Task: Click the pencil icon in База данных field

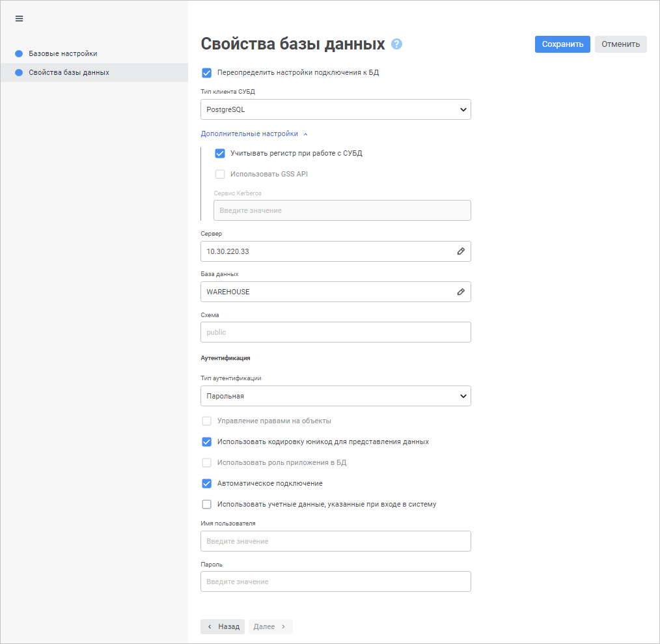Action: click(461, 292)
